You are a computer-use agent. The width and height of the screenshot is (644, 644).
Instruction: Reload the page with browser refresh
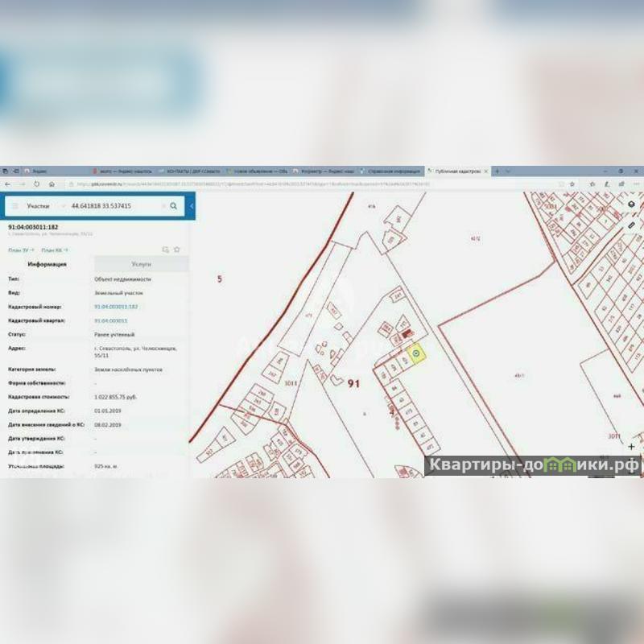36,184
